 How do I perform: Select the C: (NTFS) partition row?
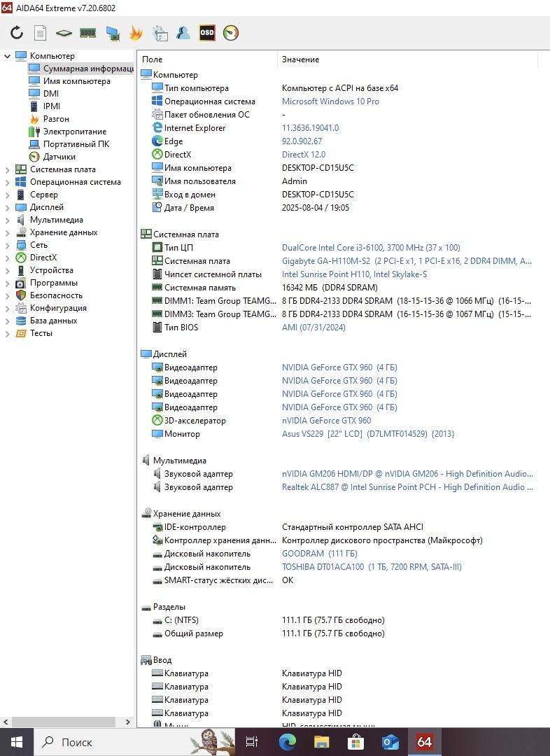[337, 620]
